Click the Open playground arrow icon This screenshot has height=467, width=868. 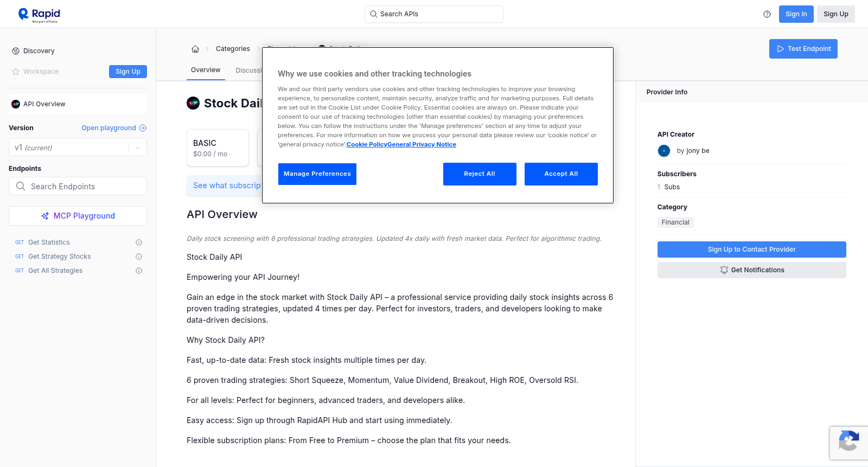(143, 128)
